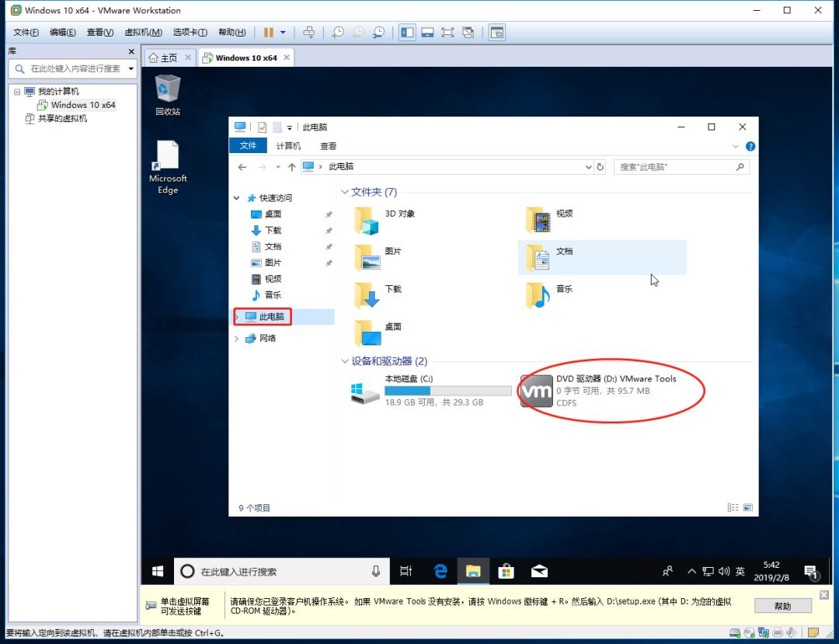Close the library panel (库)
This screenshot has height=644, width=839.
(x=131, y=51)
